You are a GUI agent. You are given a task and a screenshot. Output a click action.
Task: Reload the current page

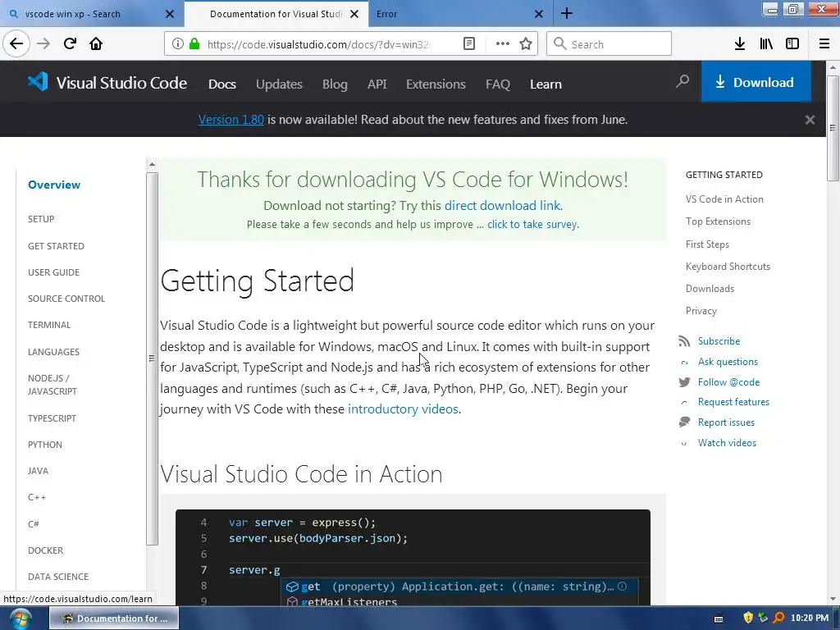click(x=70, y=43)
